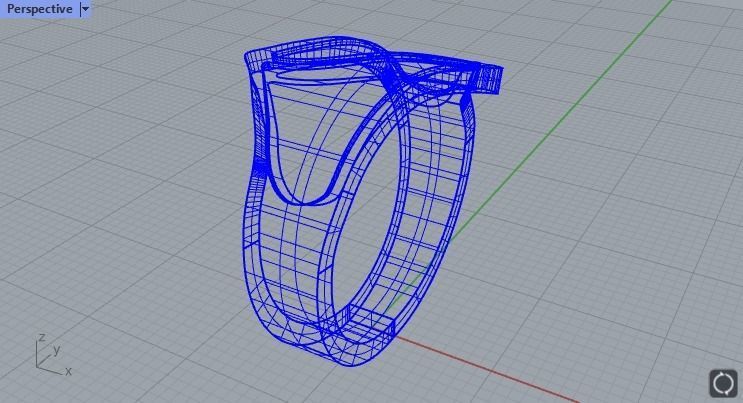This screenshot has height=403, width=743.
Task: Open the Perspective viewport dropdown arrow
Action: [x=85, y=9]
